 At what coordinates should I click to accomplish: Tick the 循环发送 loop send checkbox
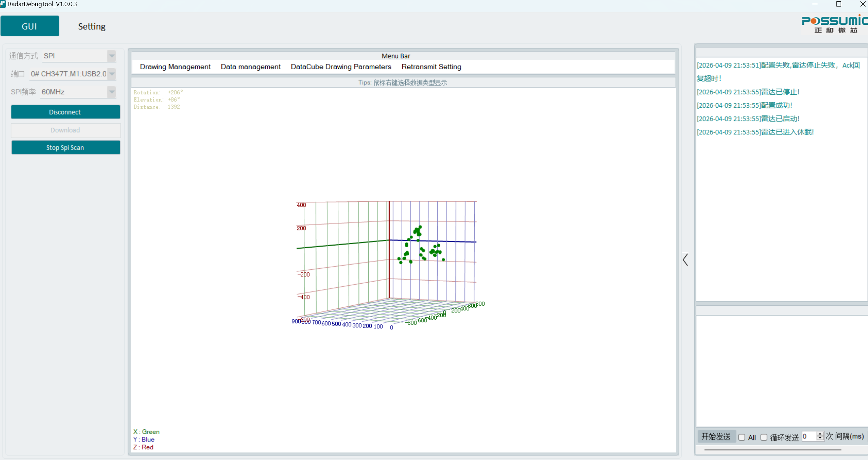(764, 437)
